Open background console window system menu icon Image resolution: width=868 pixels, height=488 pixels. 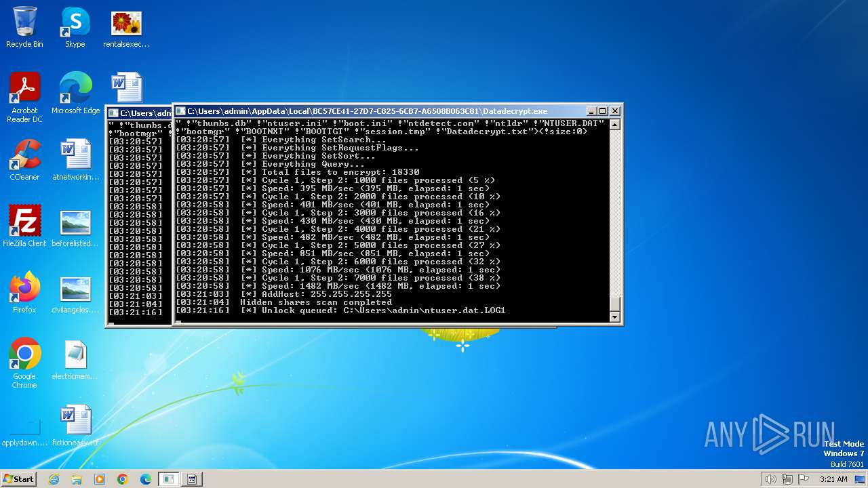[x=114, y=113]
